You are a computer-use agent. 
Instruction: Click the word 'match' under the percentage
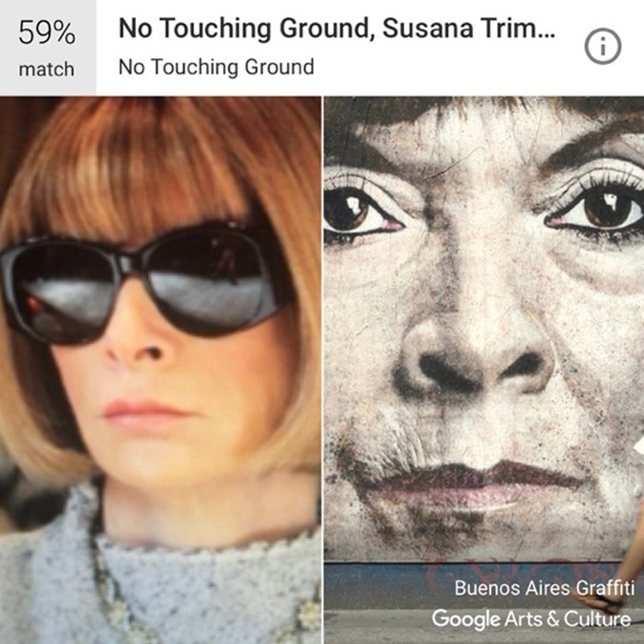[x=47, y=69]
